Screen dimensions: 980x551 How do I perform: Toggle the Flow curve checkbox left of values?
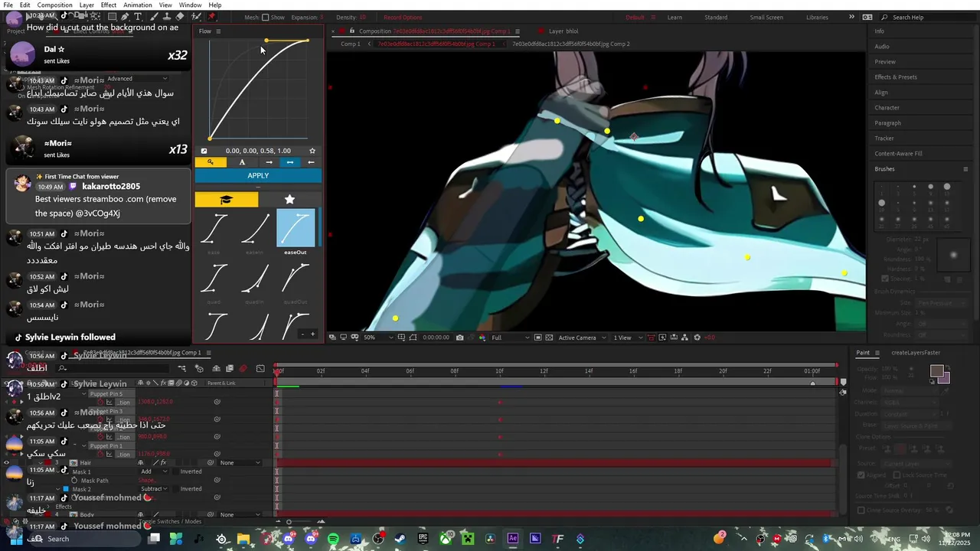tap(204, 151)
